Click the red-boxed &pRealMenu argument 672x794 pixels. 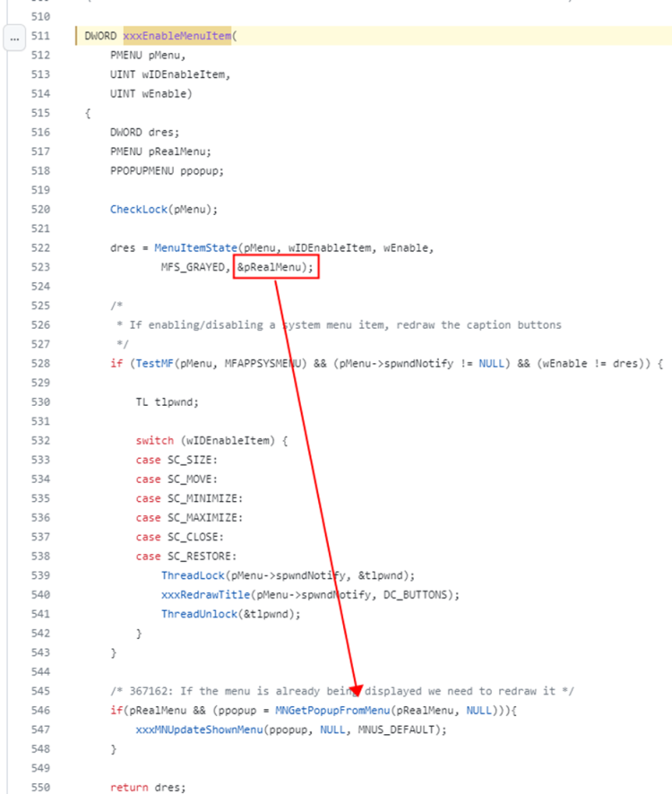coord(276,267)
